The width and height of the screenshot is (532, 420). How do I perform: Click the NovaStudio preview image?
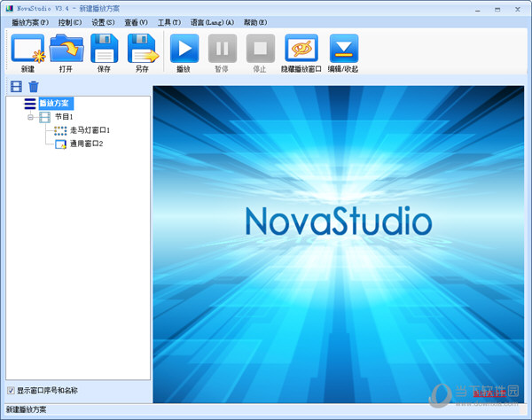pyautogui.click(x=339, y=245)
